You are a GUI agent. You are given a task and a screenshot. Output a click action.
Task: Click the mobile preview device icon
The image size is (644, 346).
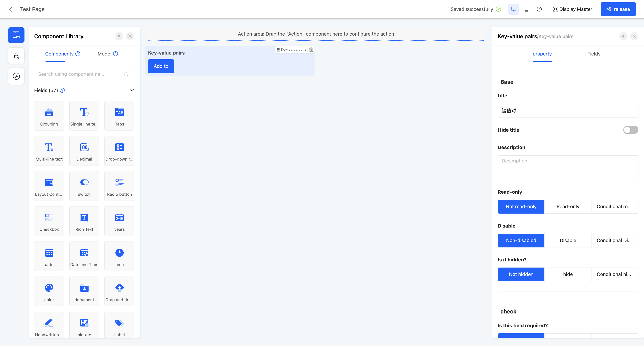(526, 9)
